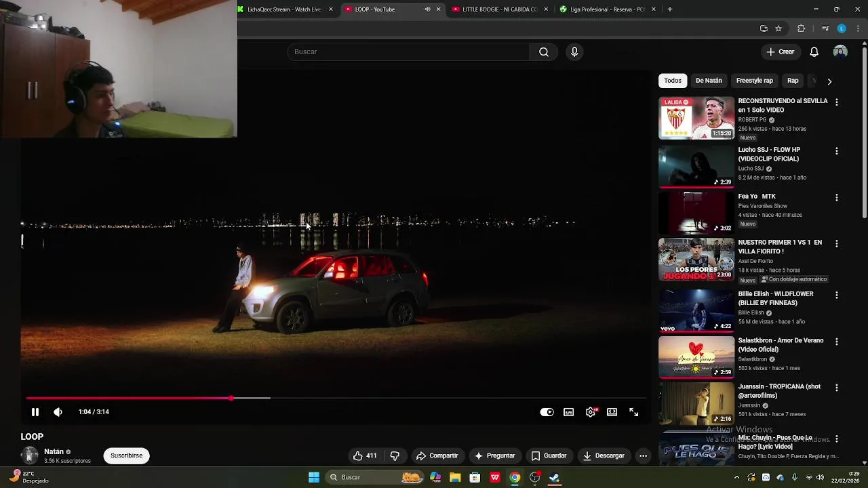This screenshot has height=488, width=868.
Task: Toggle the autoplay switch in player
Action: [547, 412]
